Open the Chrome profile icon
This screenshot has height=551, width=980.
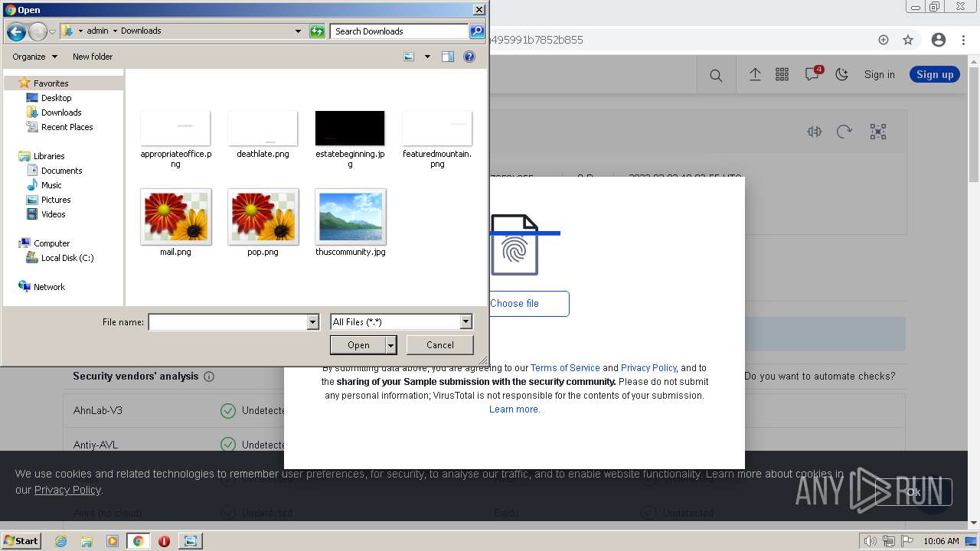click(939, 40)
